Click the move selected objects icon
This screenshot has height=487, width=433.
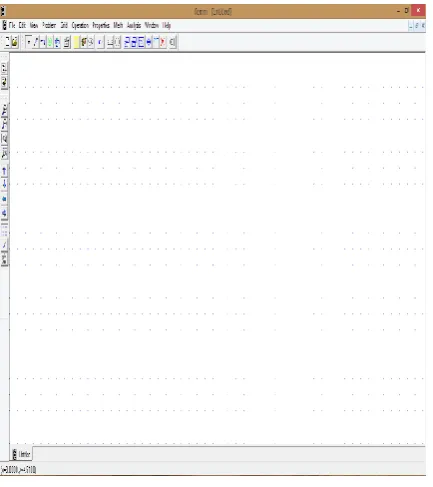127,42
